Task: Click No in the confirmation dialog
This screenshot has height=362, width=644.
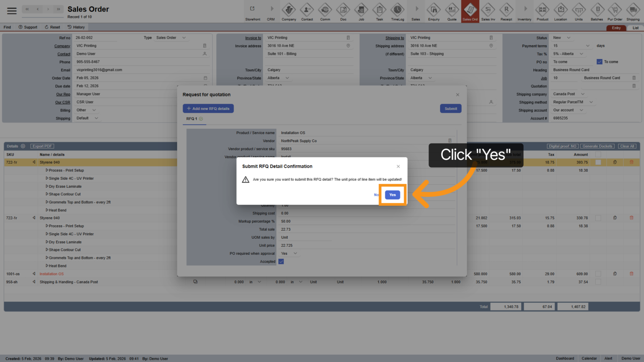Action: 376,195
